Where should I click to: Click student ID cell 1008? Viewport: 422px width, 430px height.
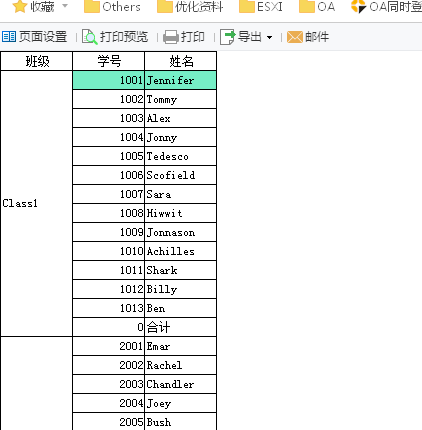(x=109, y=213)
